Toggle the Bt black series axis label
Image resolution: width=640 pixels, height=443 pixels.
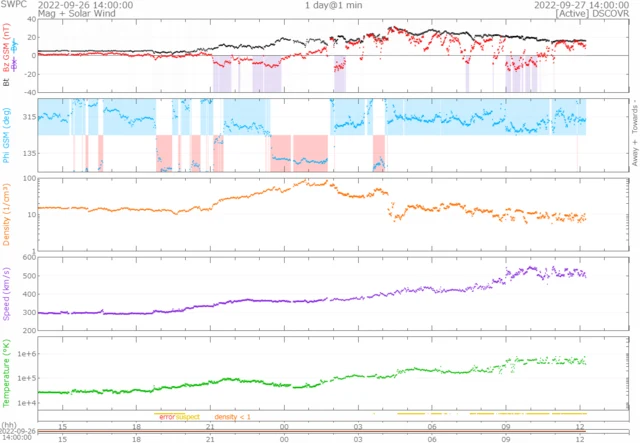coord(6,82)
